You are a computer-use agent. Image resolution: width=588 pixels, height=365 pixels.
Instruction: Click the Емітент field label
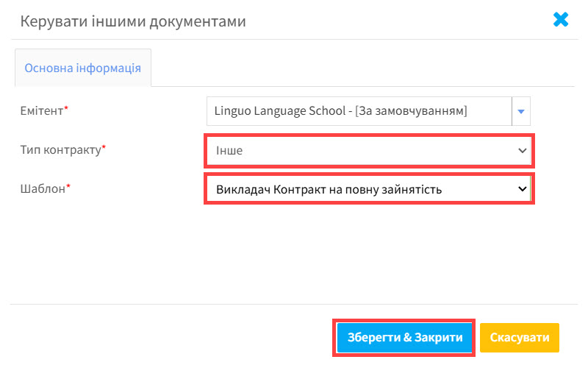point(42,110)
